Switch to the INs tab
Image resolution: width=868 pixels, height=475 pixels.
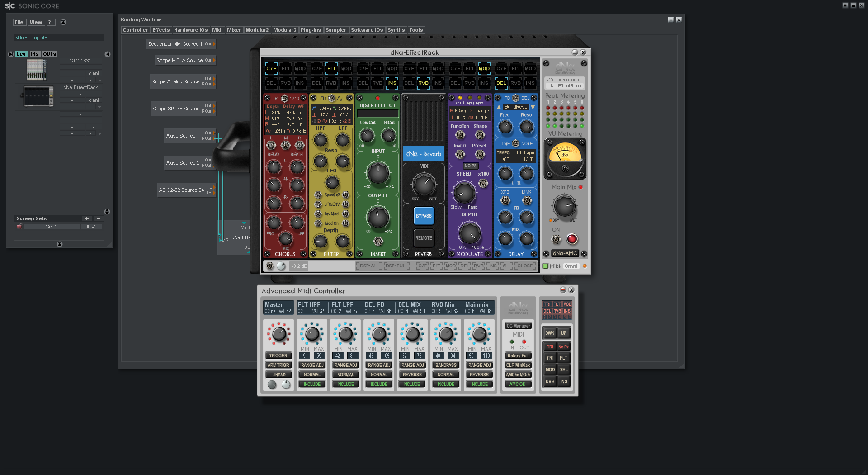point(35,54)
